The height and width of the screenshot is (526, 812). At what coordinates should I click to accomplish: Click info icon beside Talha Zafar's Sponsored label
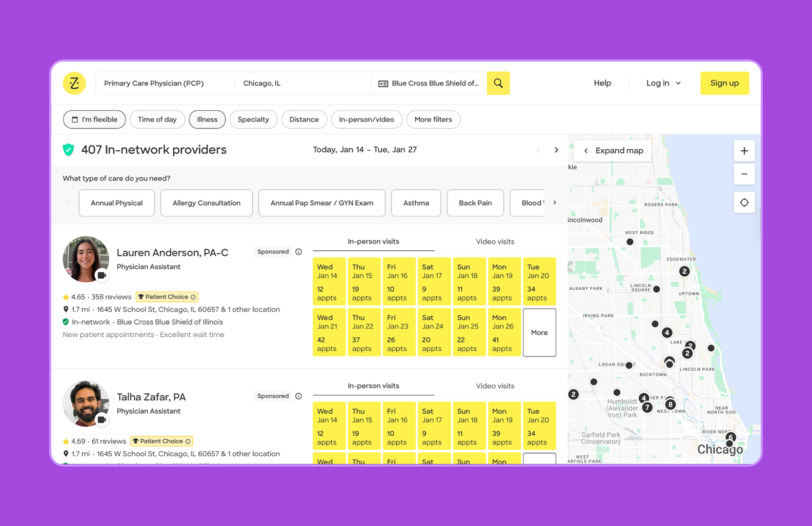299,396
